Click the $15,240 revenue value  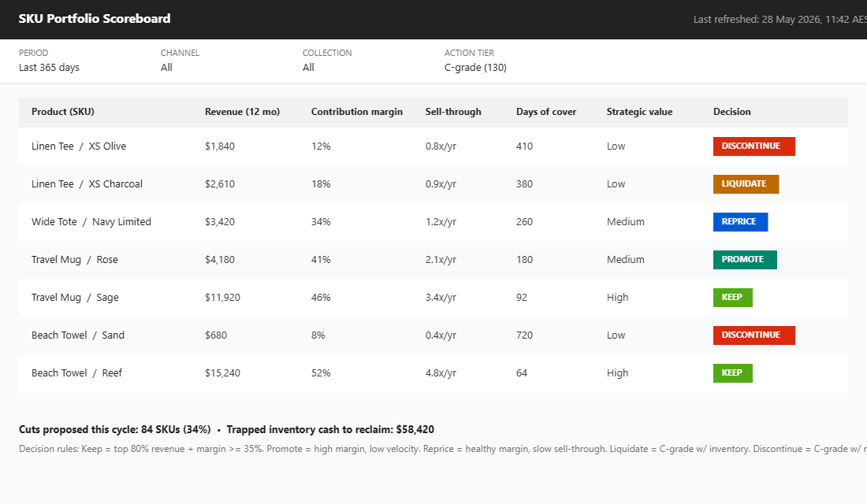click(222, 373)
